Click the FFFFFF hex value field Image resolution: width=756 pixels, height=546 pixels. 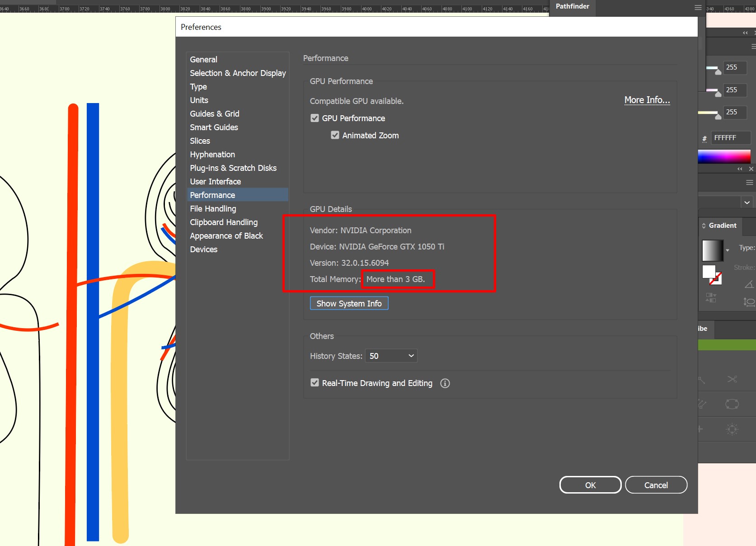point(730,137)
